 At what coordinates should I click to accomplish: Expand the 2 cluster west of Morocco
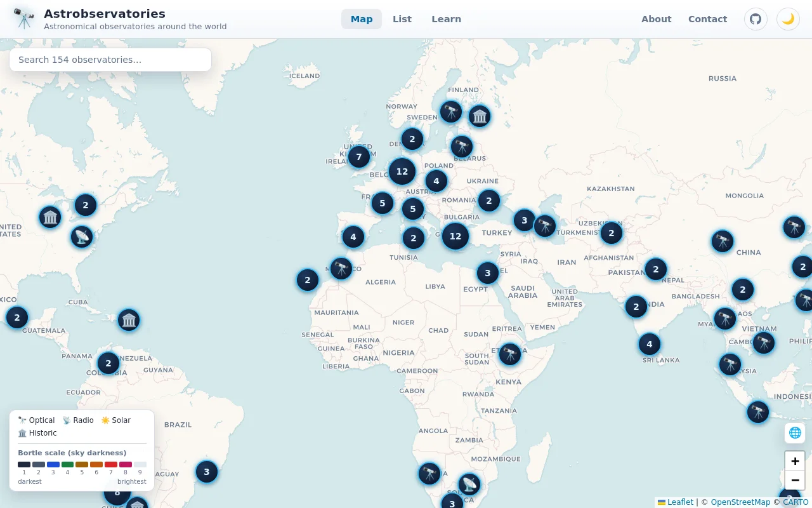click(308, 279)
